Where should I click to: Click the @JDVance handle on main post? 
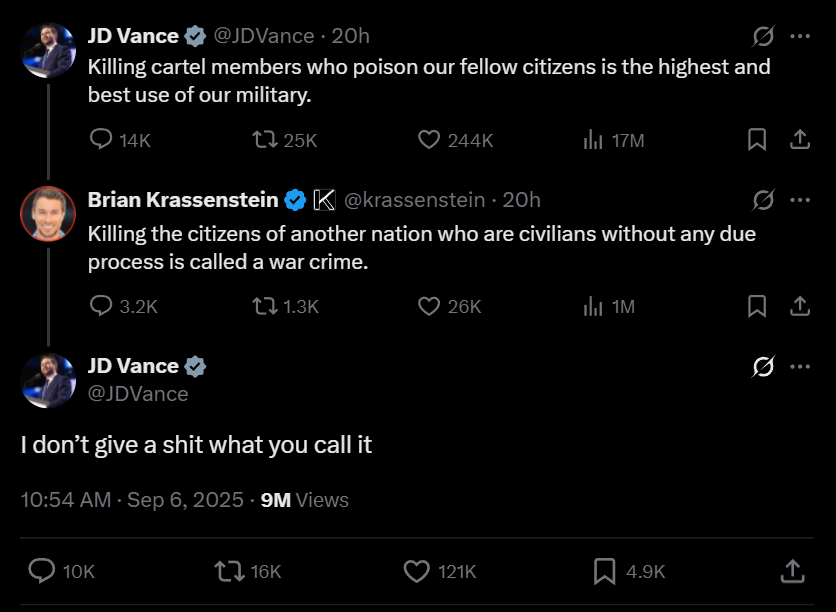click(138, 393)
